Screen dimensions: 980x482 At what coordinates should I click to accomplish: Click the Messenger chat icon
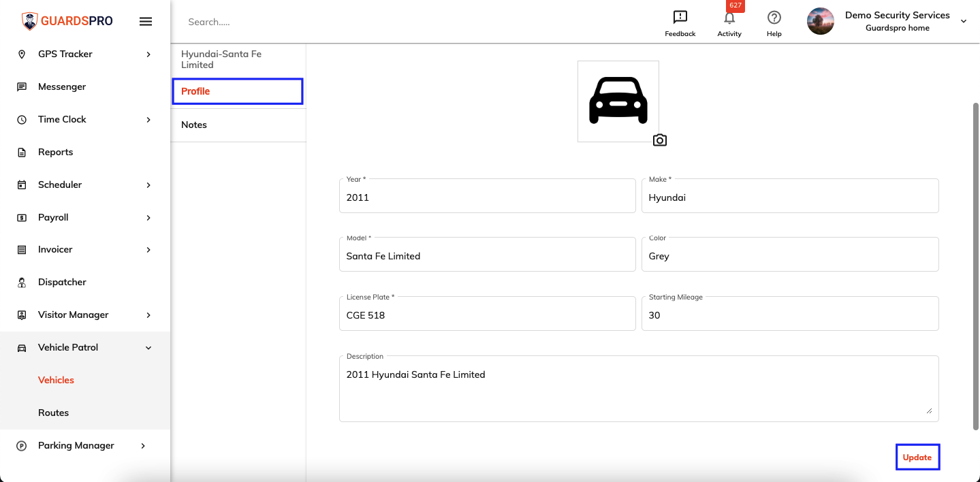click(x=22, y=87)
